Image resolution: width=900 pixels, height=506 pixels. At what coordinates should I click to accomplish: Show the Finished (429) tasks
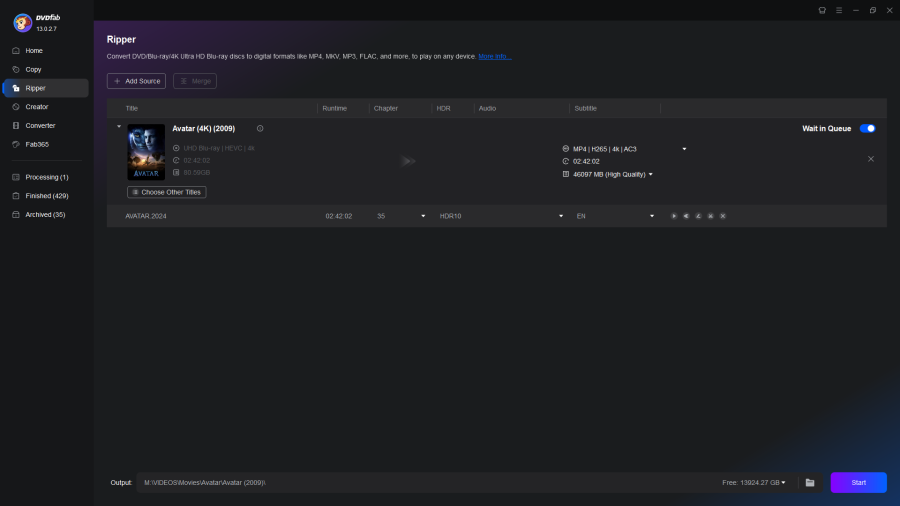(x=45, y=196)
